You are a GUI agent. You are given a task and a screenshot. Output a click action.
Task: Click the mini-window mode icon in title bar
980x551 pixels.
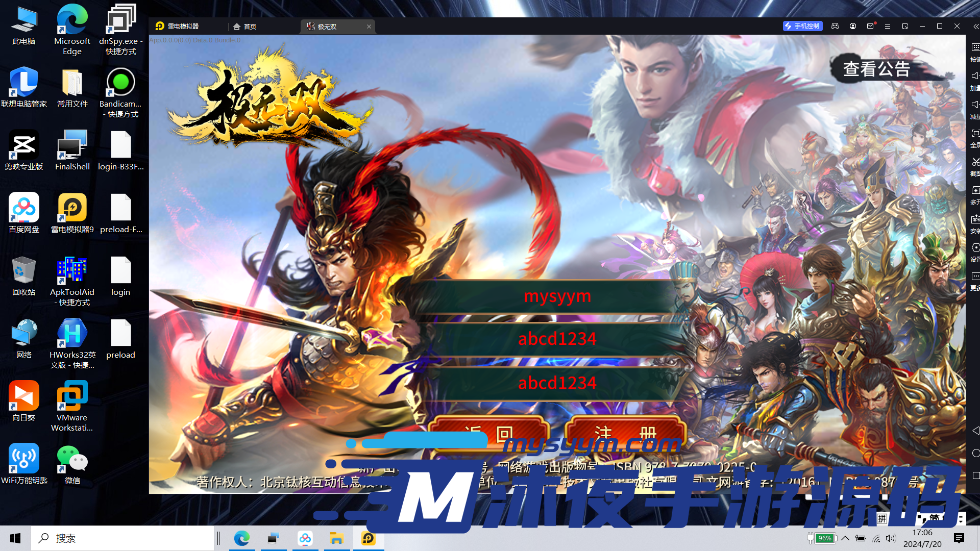(905, 26)
